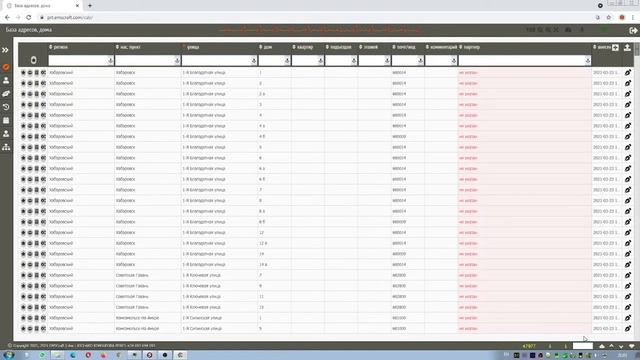Click building icon on Советская Гавань house 11 row
This screenshot has width=640, height=360.
click(x=36, y=297)
